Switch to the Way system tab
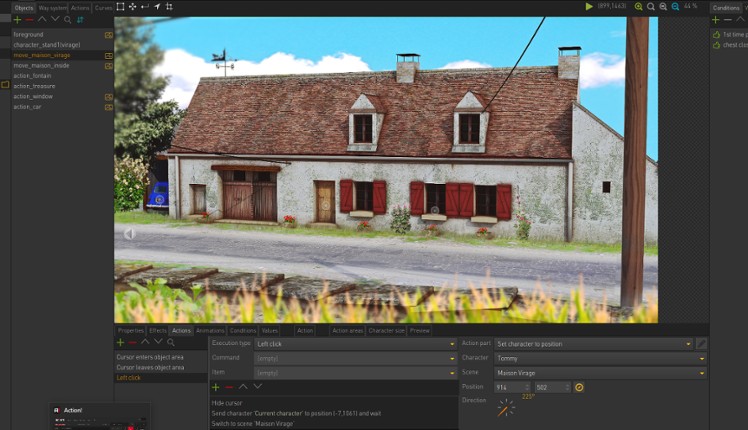748x430 pixels. point(53,7)
